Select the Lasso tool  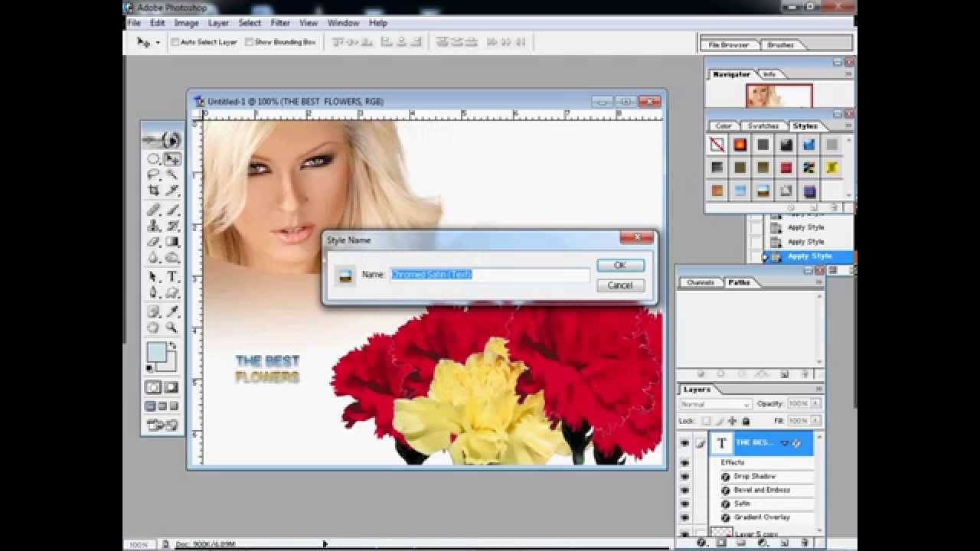(x=153, y=175)
